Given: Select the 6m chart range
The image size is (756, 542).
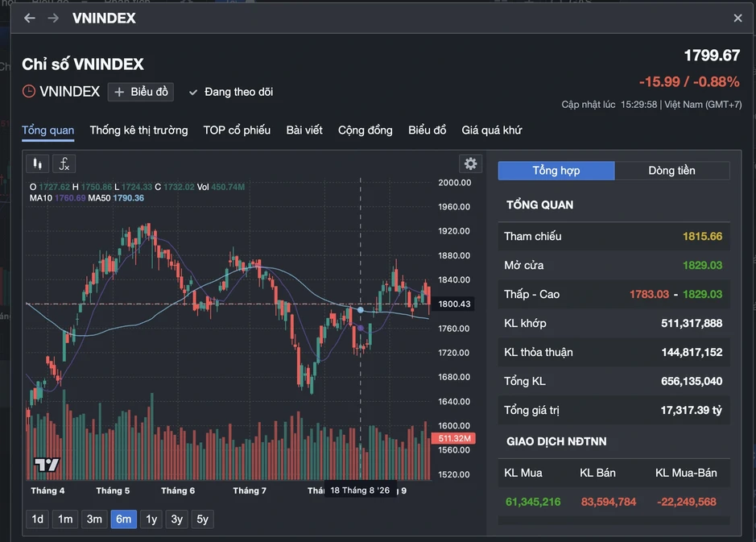Looking at the screenshot, I should pos(123,519).
